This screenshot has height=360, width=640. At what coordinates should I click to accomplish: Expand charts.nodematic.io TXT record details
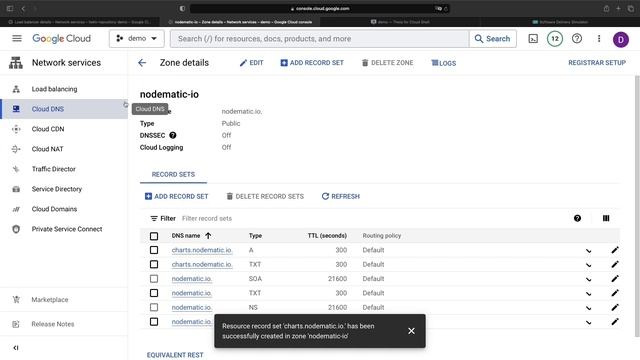pos(589,265)
